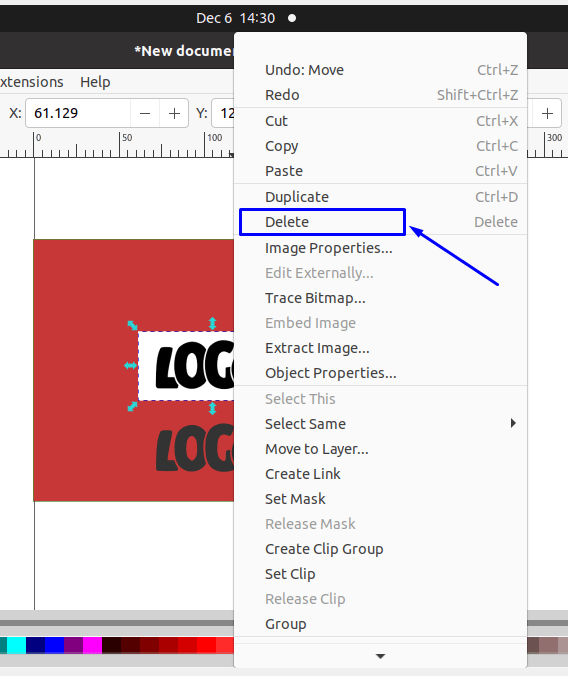Select Redo in the context menu
This screenshot has width=568, height=676.
(x=380, y=95)
